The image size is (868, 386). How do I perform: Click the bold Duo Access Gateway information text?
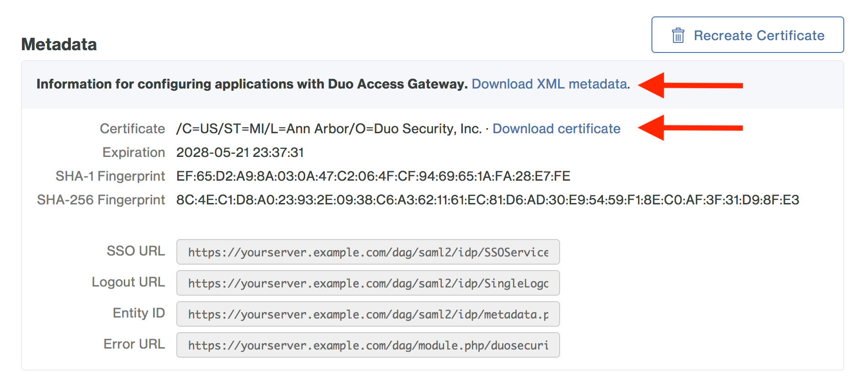click(252, 84)
